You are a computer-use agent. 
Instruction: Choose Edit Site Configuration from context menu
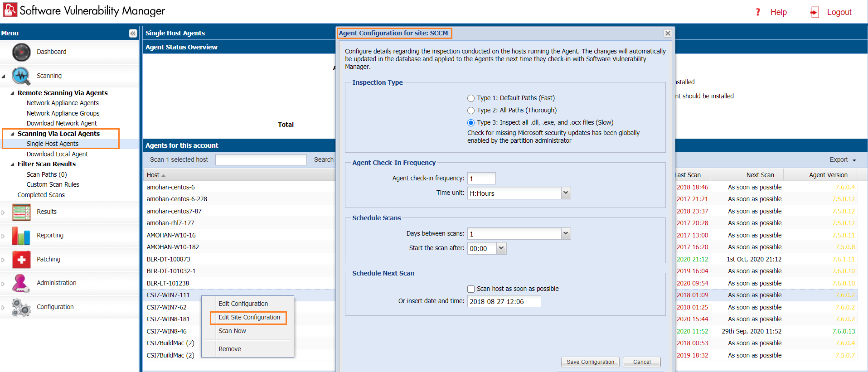pyautogui.click(x=249, y=317)
